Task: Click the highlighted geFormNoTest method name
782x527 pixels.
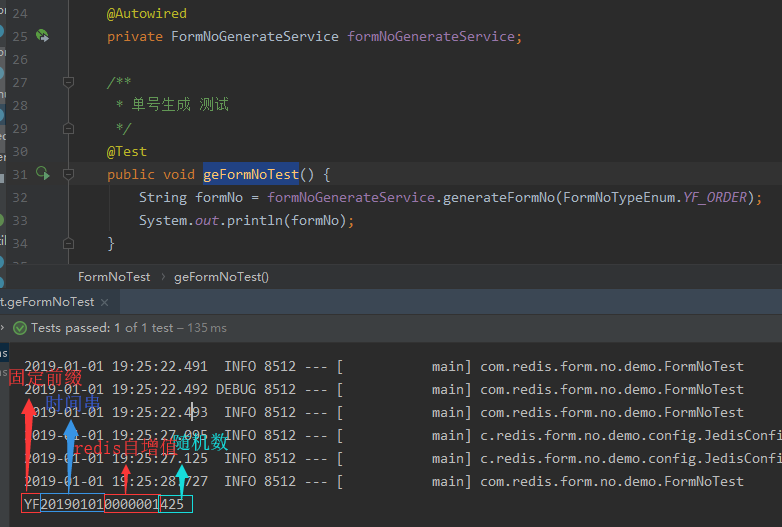Action: [x=251, y=174]
